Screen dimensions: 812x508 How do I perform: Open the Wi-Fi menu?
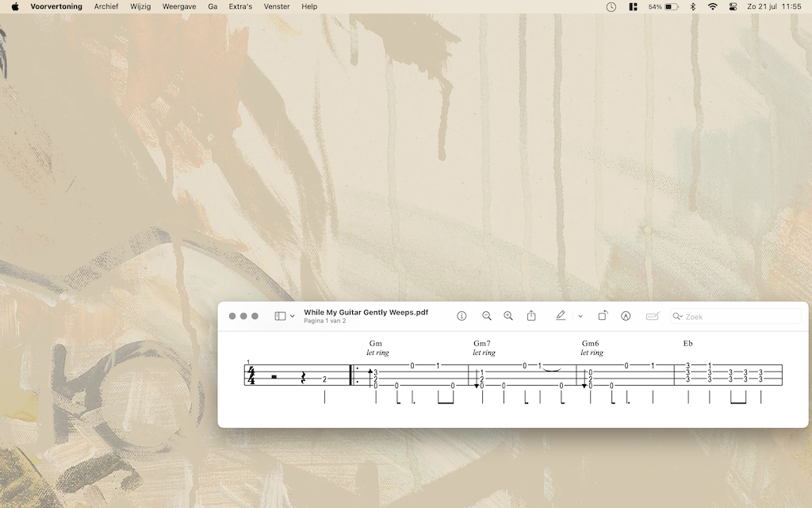tap(713, 6)
